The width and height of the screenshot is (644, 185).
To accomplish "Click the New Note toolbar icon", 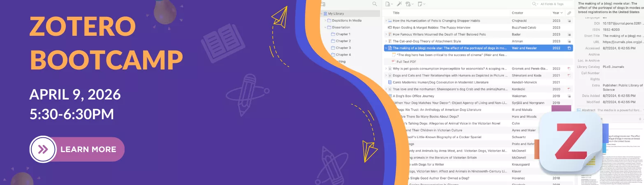I will (420, 4).
